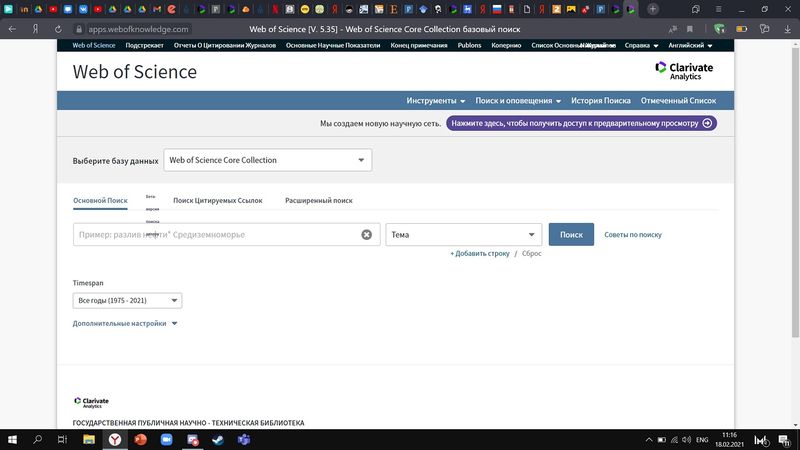Screen dimensions: 800x450
Task: Switch to the Netflix browser tab
Action: coord(275,9)
